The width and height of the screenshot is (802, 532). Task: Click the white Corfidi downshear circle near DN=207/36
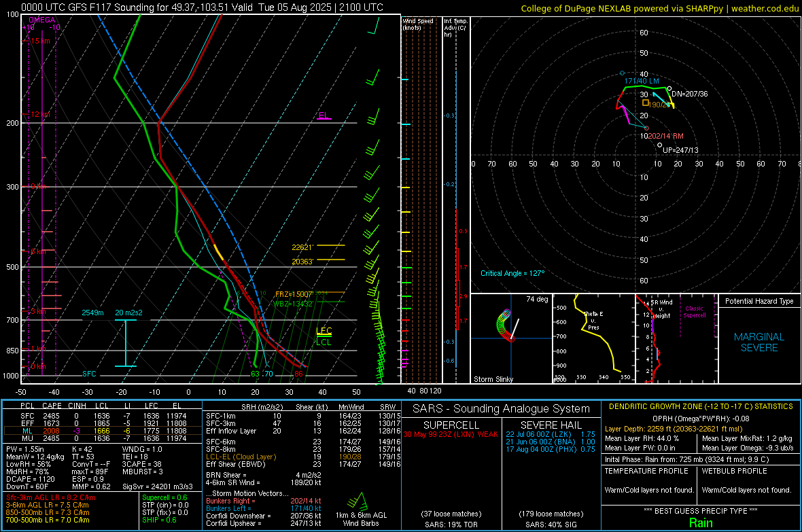point(669,89)
